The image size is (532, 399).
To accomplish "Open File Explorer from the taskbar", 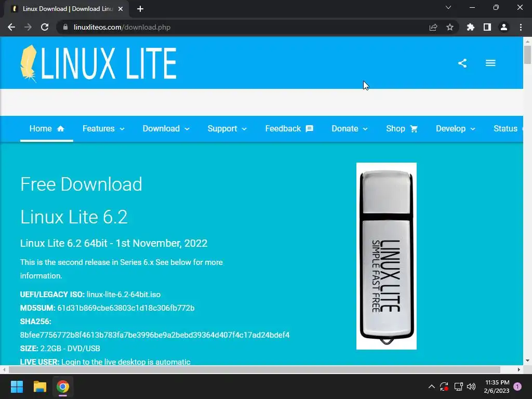I will pyautogui.click(x=39, y=387).
